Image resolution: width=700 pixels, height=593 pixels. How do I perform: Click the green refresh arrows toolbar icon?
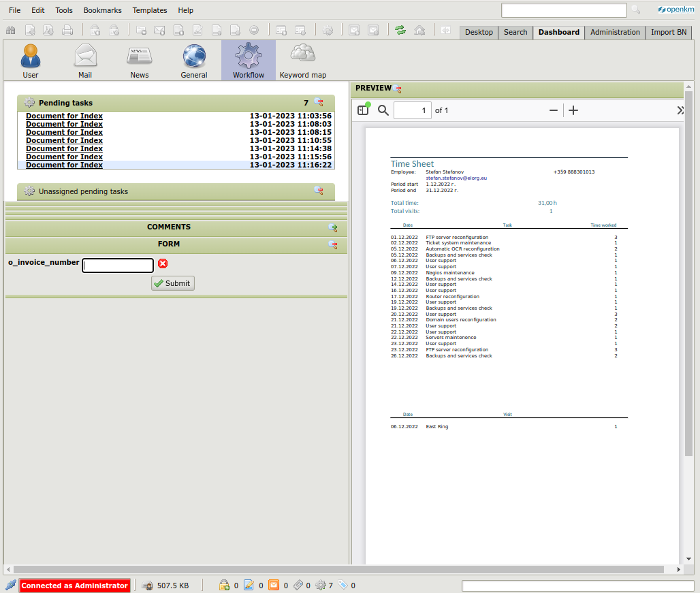(x=400, y=30)
